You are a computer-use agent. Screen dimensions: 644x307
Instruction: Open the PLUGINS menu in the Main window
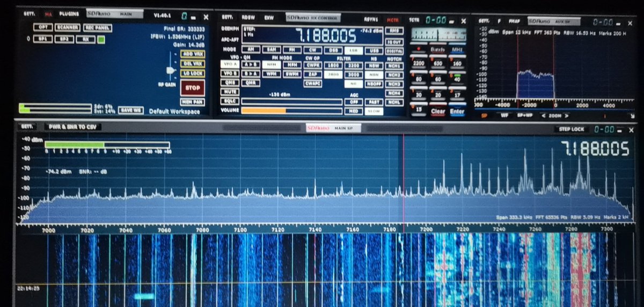69,14
